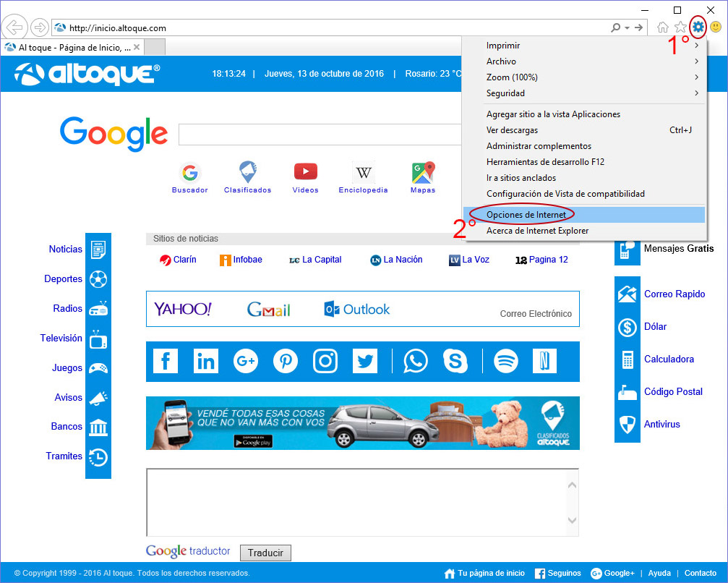The height and width of the screenshot is (583, 728).
Task: Expand the Archivo submenu
Action: tap(584, 61)
